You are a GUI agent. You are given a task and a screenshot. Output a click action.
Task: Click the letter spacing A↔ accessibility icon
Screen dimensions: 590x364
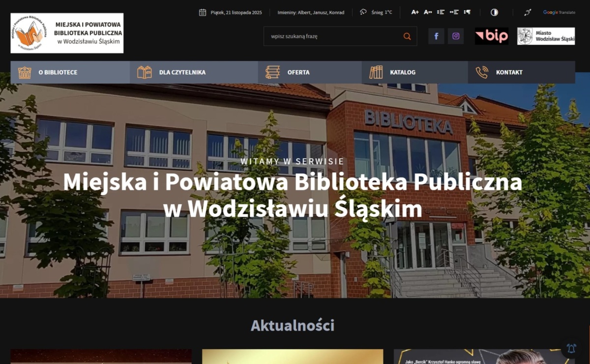(428, 12)
